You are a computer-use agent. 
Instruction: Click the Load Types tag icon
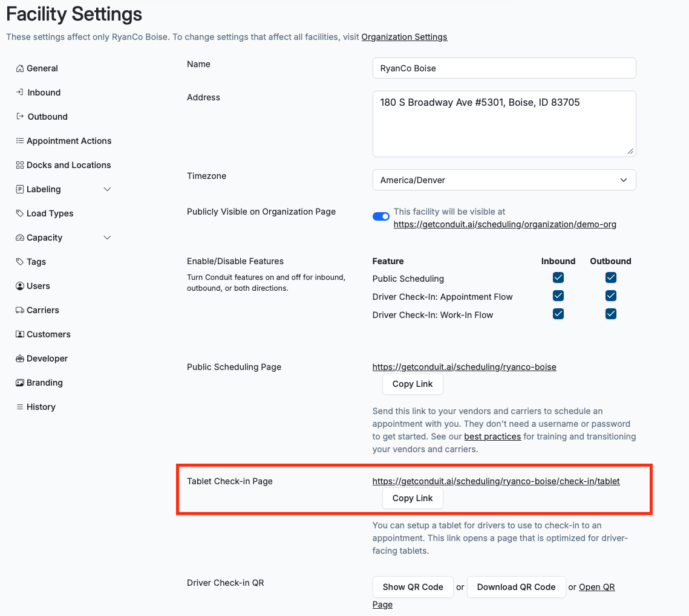[x=20, y=213]
